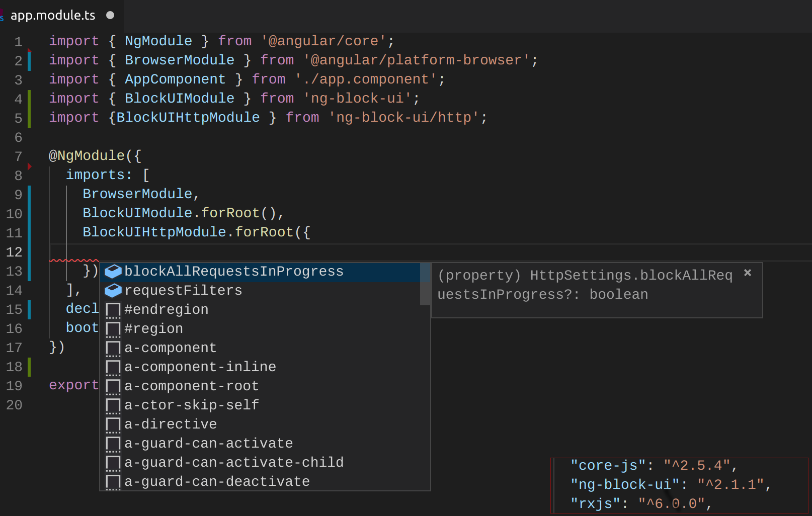
Task: Click the unsaved changes dot on the tab
Action: [110, 15]
